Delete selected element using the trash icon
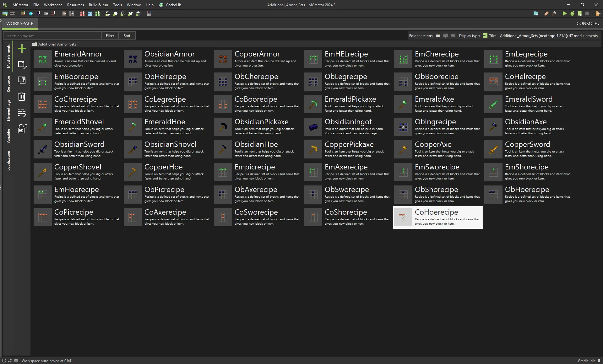The image size is (603, 364). point(22,96)
